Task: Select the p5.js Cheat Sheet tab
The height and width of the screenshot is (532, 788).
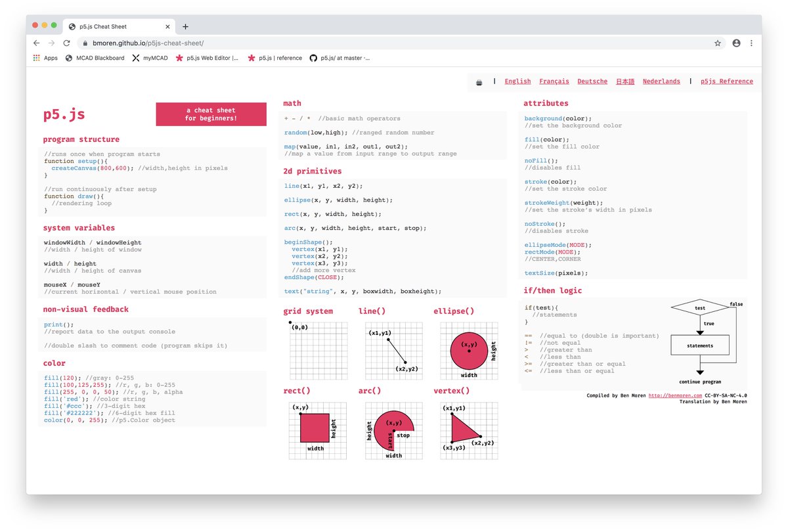Action: pos(120,26)
